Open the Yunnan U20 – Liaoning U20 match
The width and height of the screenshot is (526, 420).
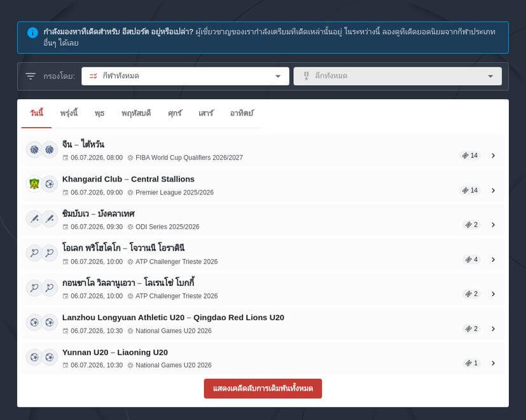click(115, 352)
